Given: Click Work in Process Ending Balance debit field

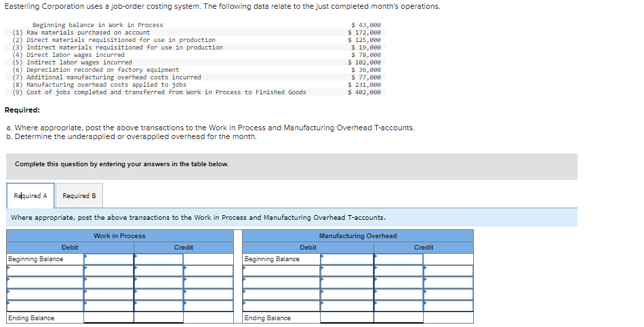Looking at the screenshot, I should tap(109, 318).
